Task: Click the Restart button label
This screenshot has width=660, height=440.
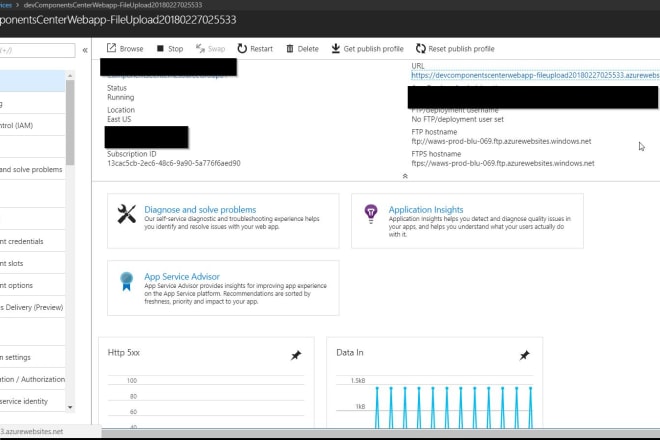Action: (x=261, y=49)
